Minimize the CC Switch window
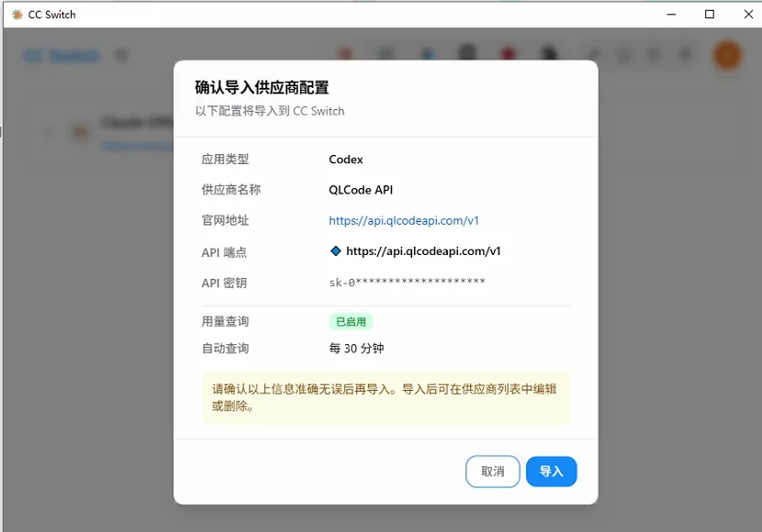Screen dimensions: 762x532 671,15
